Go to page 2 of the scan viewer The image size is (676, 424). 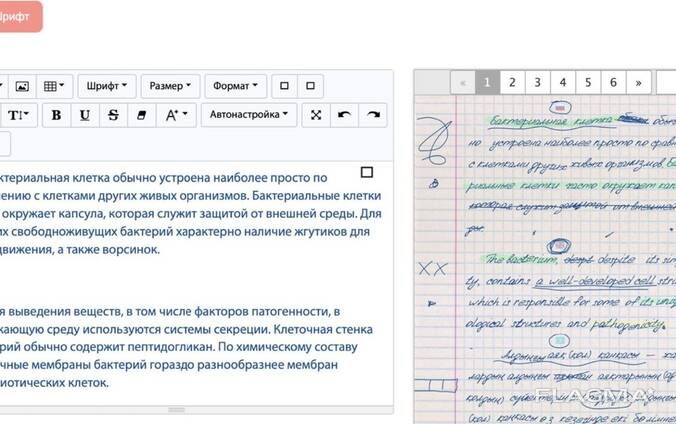[x=512, y=82]
